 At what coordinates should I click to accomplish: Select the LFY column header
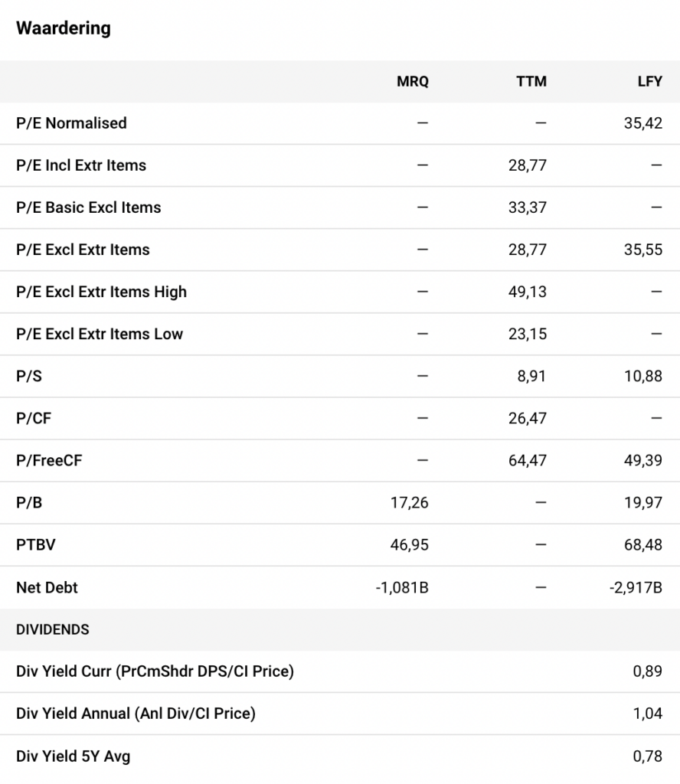point(649,81)
